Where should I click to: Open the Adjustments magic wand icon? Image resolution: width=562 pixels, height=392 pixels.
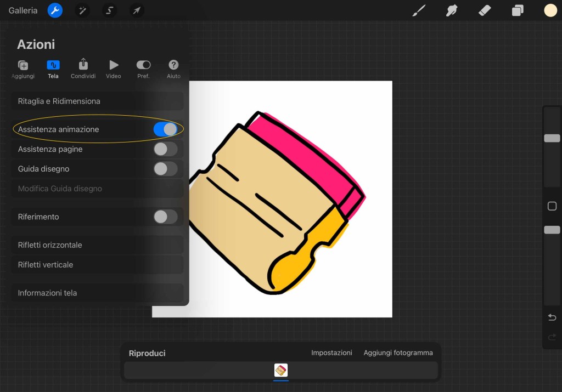pyautogui.click(x=82, y=10)
